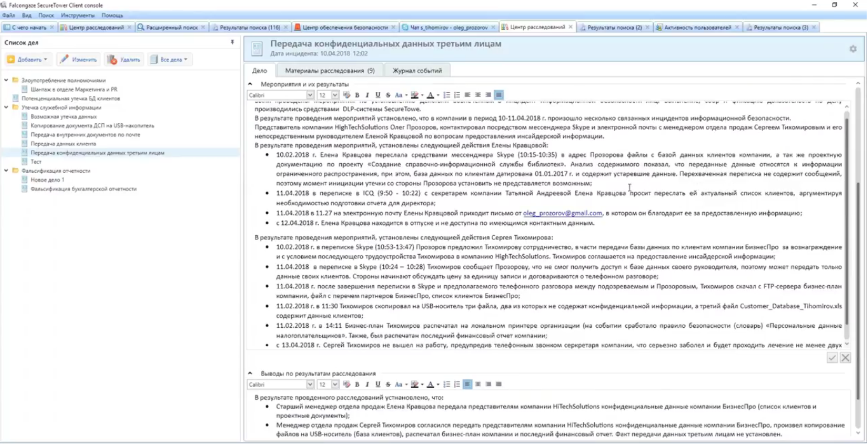Open the Поиск menu
Screen dimensions: 868x446
[46, 15]
